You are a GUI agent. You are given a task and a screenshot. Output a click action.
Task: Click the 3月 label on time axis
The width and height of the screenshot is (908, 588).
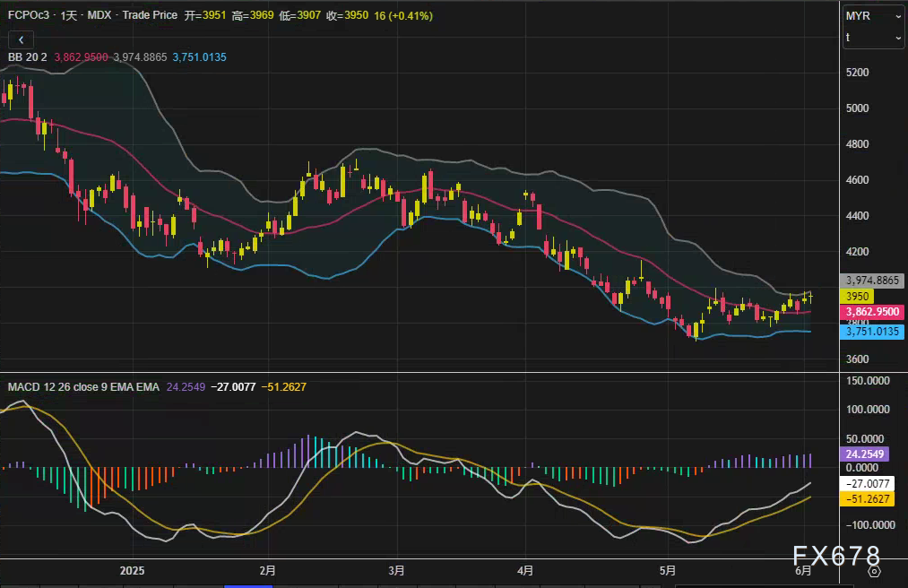pyautogui.click(x=397, y=570)
